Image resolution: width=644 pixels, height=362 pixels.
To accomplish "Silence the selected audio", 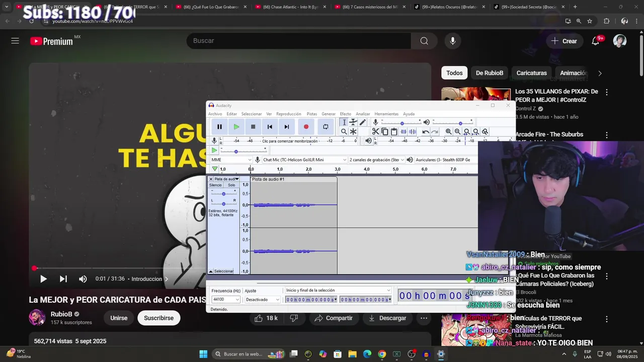I will [x=413, y=132].
